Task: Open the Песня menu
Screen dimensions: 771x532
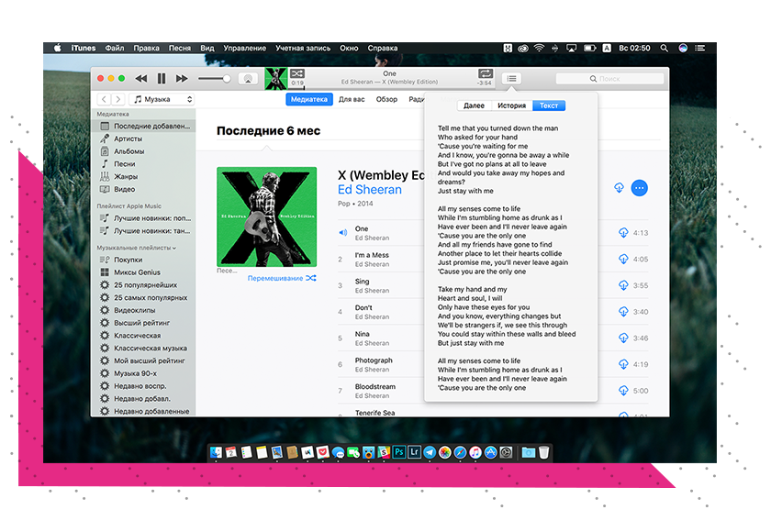Action: point(180,48)
